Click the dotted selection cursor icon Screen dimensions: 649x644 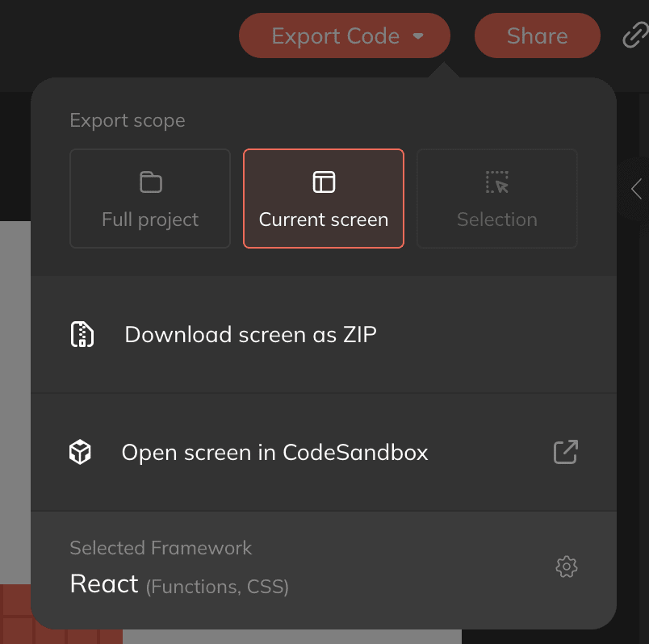click(497, 182)
